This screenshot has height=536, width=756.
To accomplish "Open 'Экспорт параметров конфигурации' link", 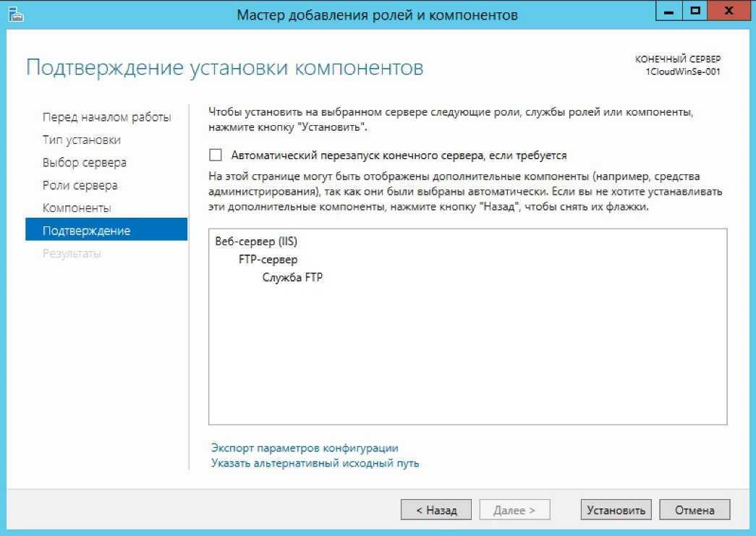I will click(305, 448).
